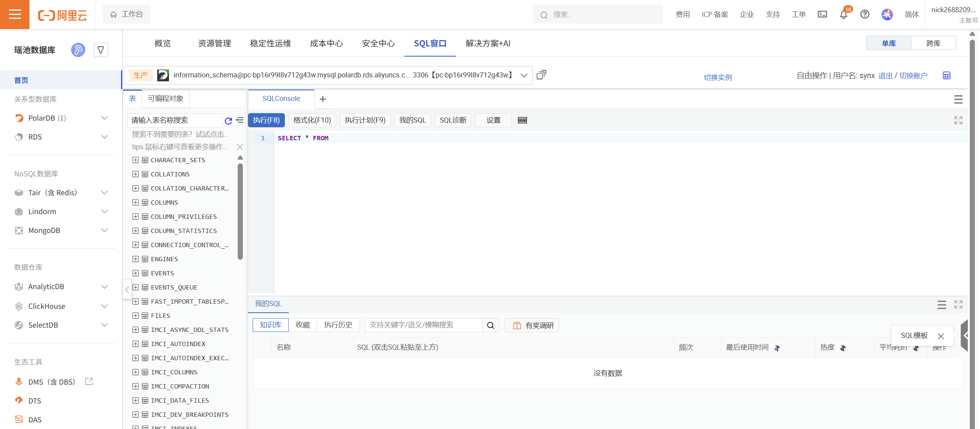Viewport: 980px width, 429px height.
Task: Sort by 热度 column arrows
Action: 843,348
